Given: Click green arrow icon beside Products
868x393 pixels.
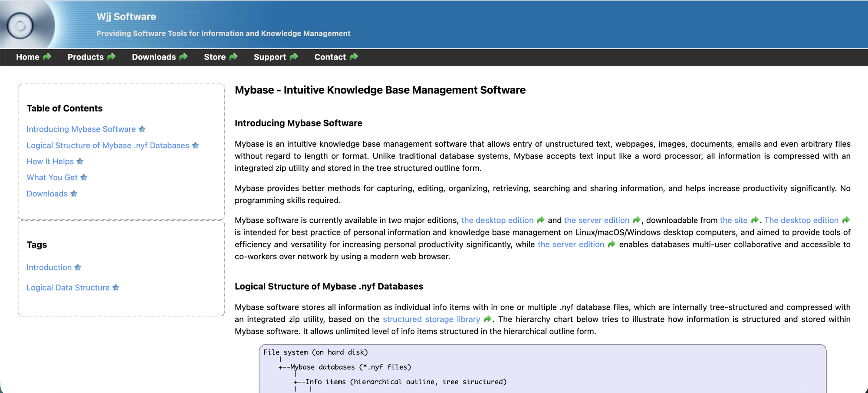Looking at the screenshot, I should click(111, 57).
